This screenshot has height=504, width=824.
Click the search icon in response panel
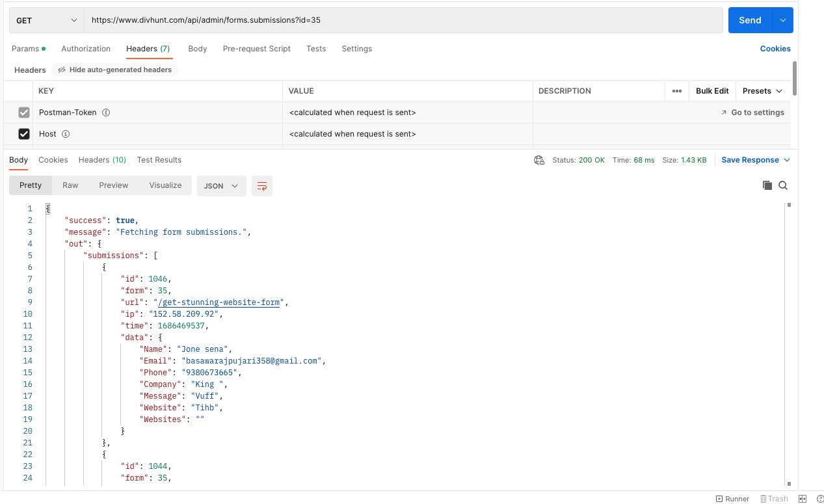(783, 185)
